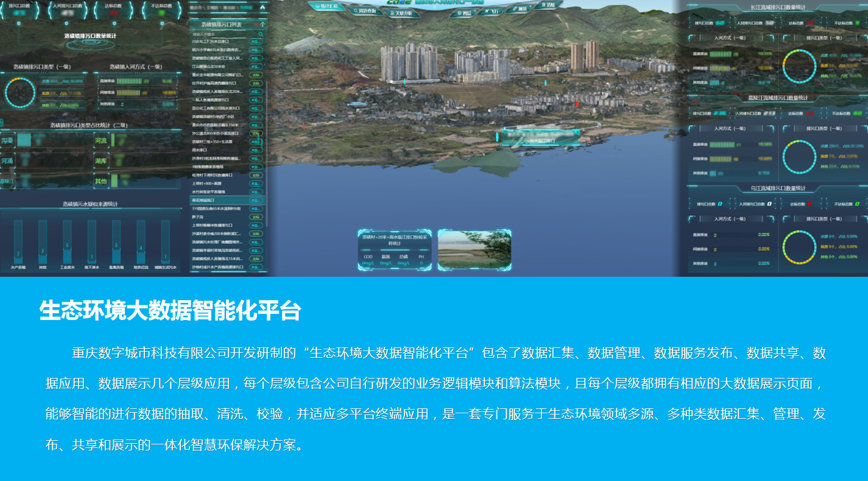Click the red outlet marker on the map
The image size is (868, 481).
point(577,104)
